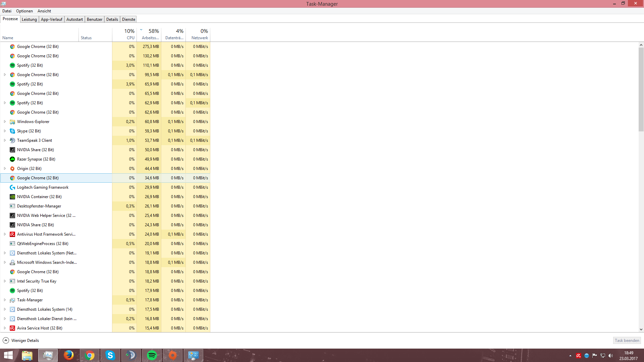Image resolution: width=644 pixels, height=362 pixels.
Task: Click scrollbar up arrow of process list
Action: tap(641, 45)
